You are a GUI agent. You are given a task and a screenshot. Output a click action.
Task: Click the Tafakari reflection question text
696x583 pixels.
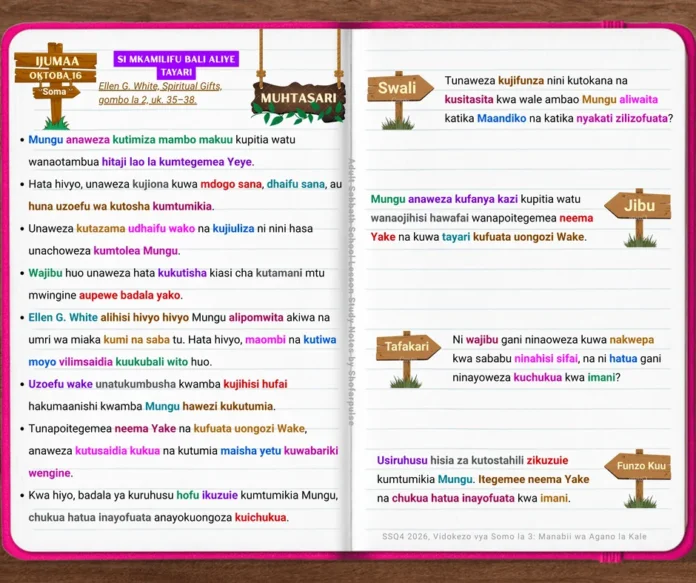click(557, 358)
